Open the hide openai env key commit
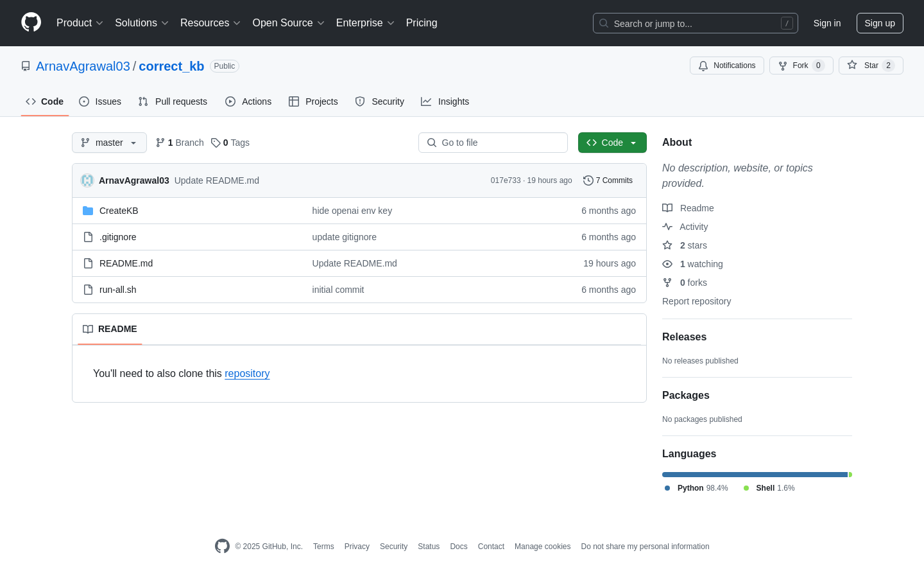The width and height of the screenshot is (924, 578). click(x=352, y=211)
